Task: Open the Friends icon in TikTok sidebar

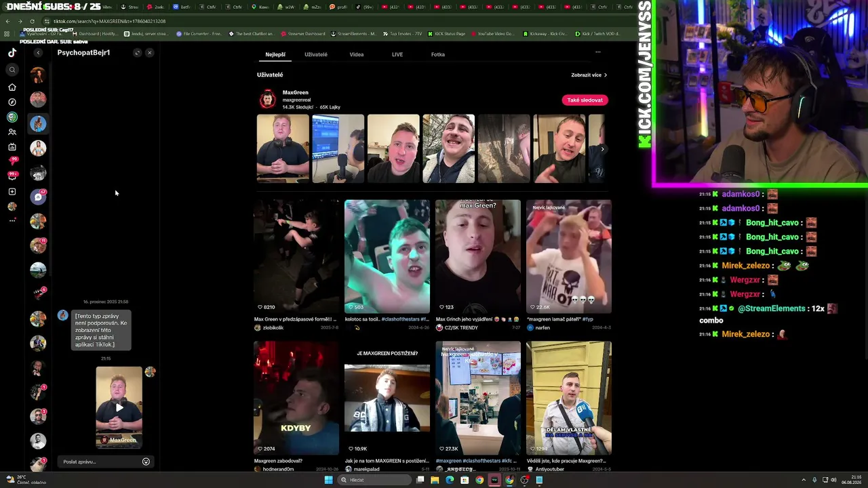Action: tap(12, 132)
